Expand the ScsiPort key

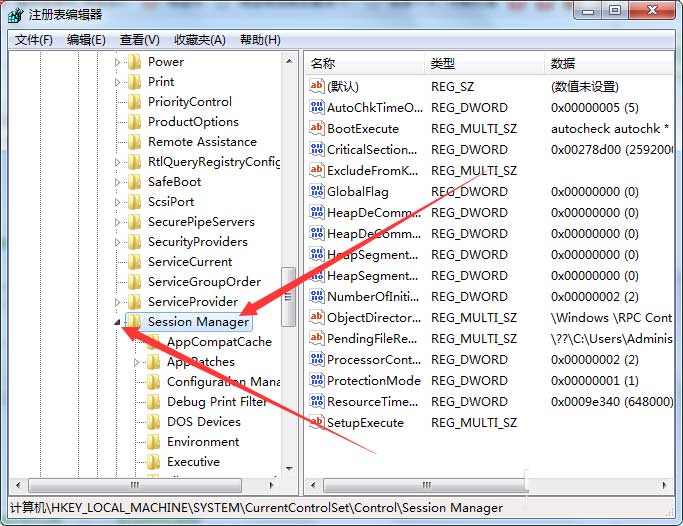tap(117, 202)
